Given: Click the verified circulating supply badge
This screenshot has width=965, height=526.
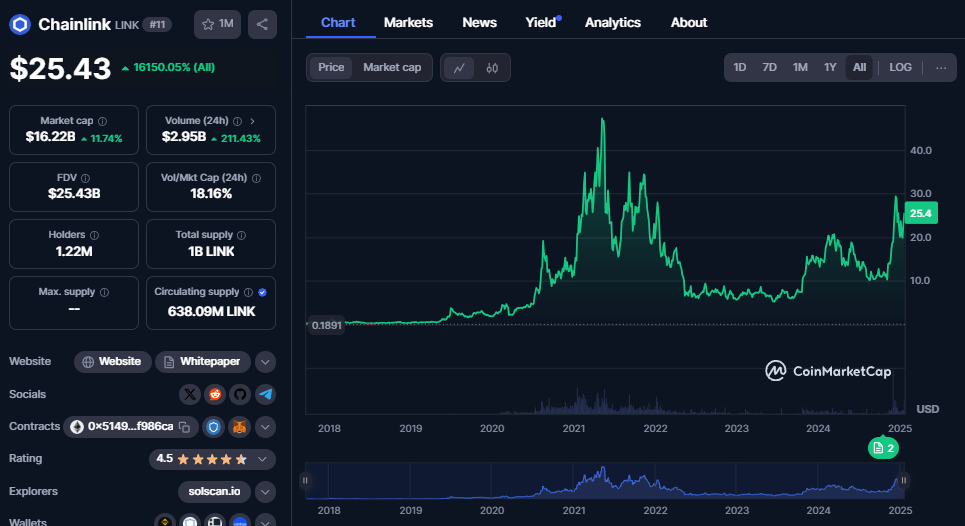Looking at the screenshot, I should coord(262,292).
